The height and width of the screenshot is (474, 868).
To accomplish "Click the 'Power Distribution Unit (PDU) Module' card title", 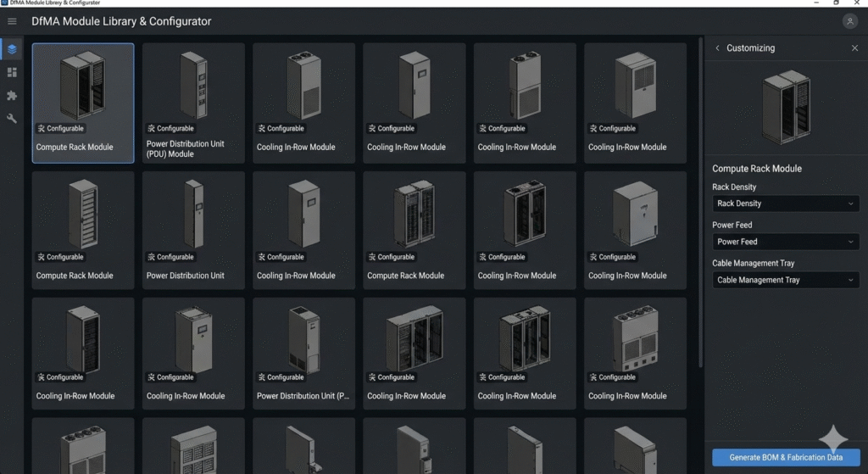I will (185, 148).
